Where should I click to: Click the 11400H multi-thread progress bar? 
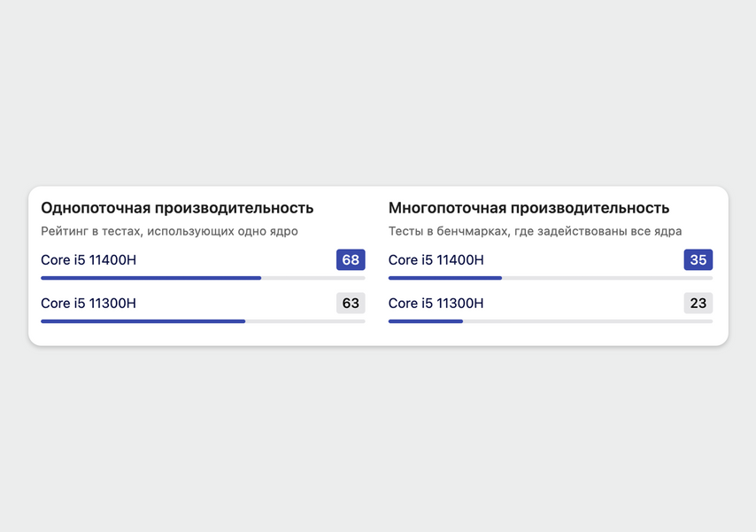[551, 278]
